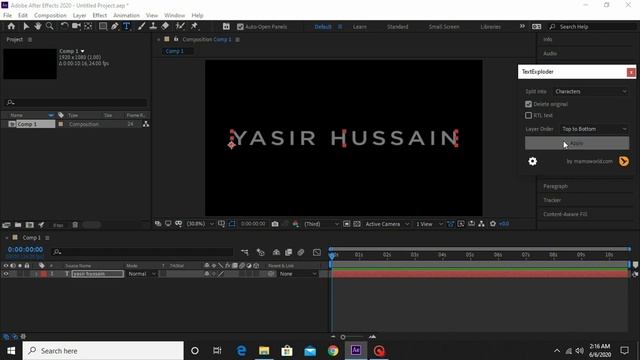Toggle transparency grid in viewer
This screenshot has height=360, width=640.
357,224
